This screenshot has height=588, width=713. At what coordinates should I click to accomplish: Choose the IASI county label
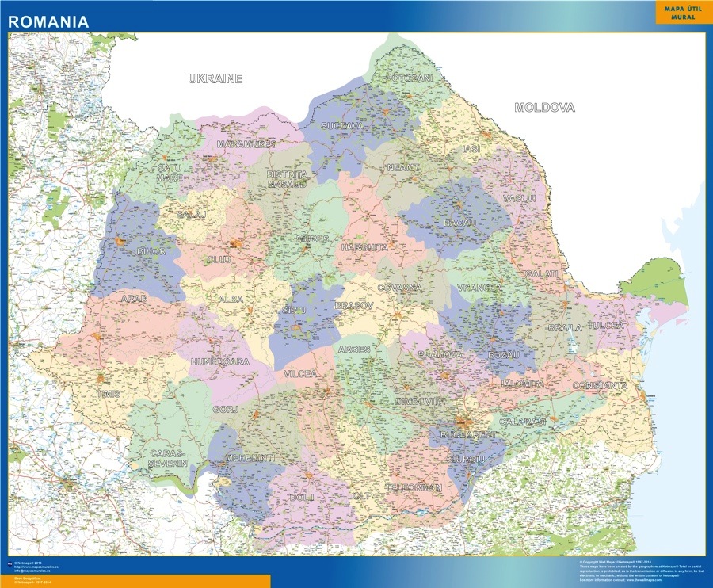tap(471, 149)
